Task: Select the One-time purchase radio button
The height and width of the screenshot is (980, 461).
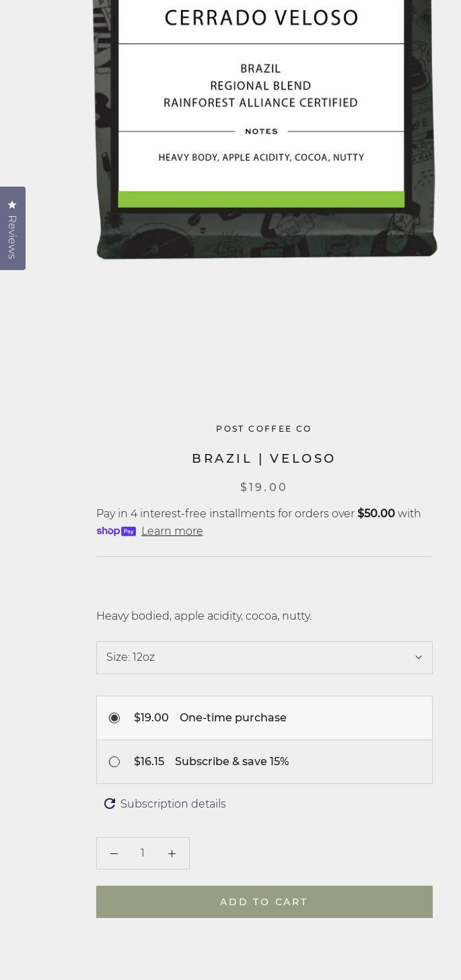Action: click(x=114, y=718)
